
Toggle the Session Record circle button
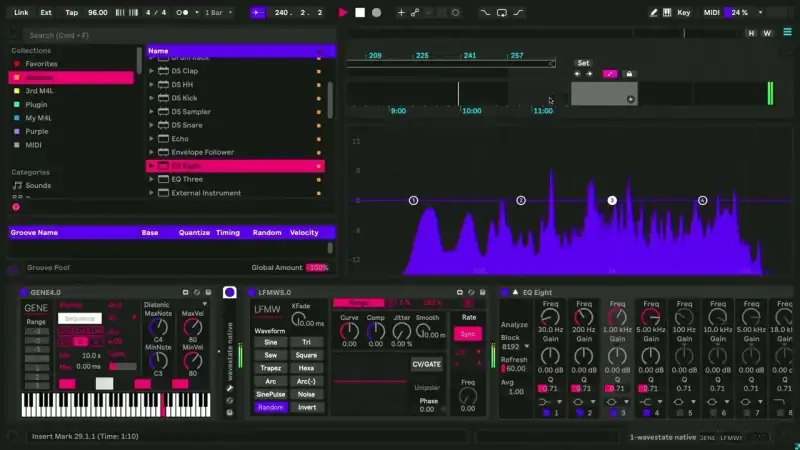[x=455, y=13]
